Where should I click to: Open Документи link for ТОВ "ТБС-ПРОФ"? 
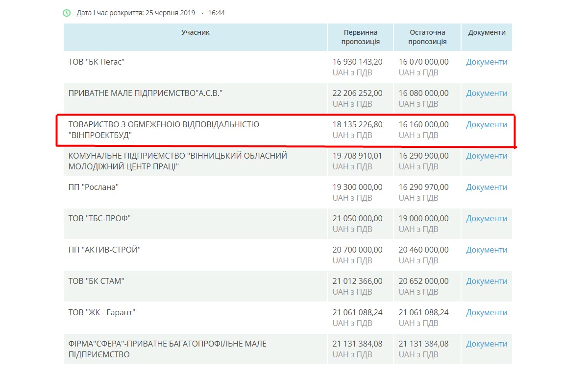point(487,219)
